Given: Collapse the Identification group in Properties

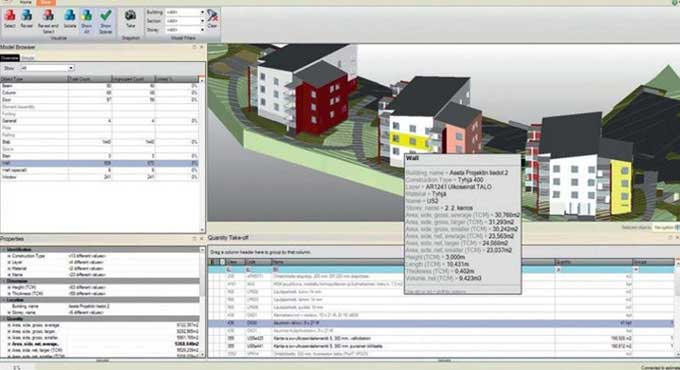Looking at the screenshot, I should click(3, 250).
